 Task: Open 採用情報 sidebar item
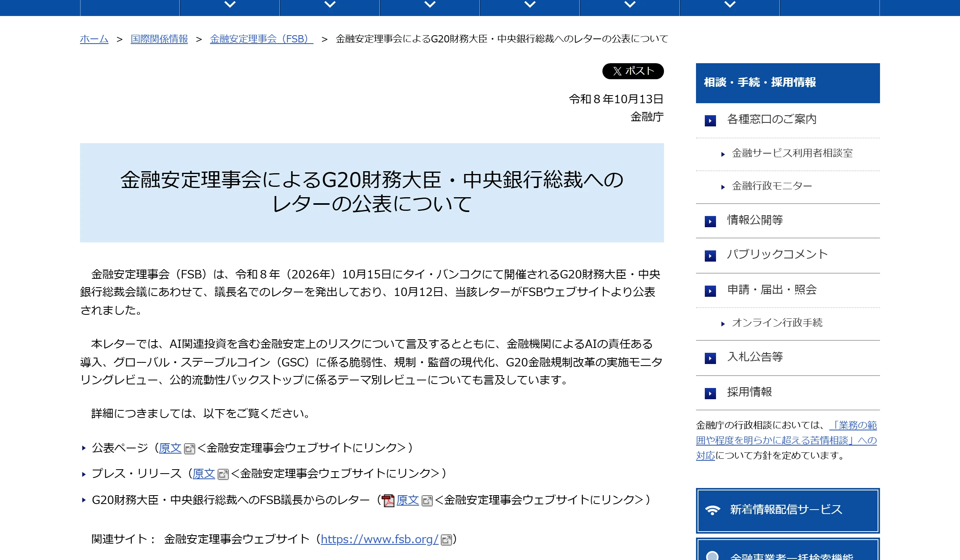point(788,393)
